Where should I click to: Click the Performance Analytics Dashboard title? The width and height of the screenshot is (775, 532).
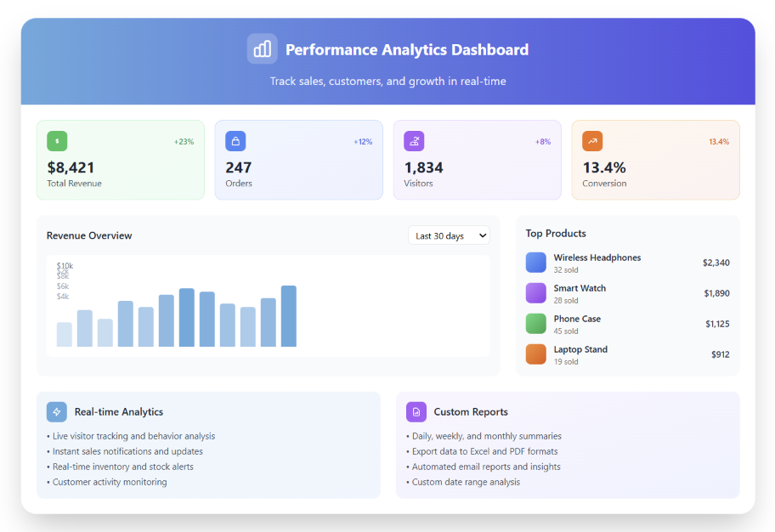[407, 49]
